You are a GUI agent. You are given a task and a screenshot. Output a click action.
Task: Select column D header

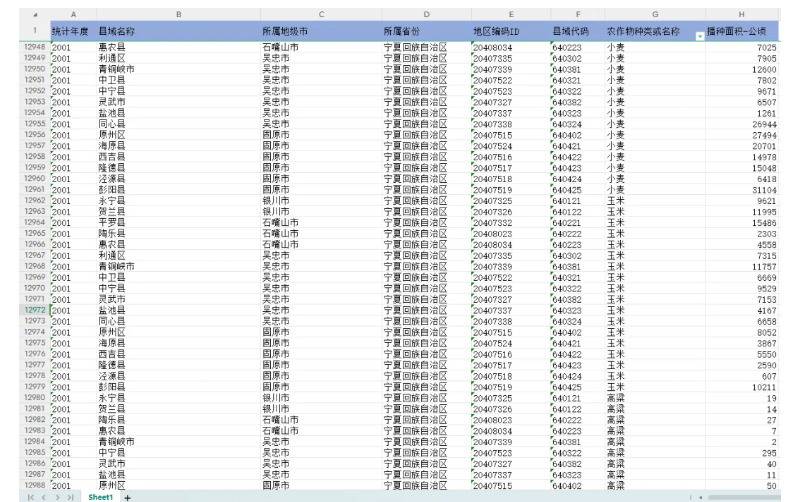pos(426,14)
